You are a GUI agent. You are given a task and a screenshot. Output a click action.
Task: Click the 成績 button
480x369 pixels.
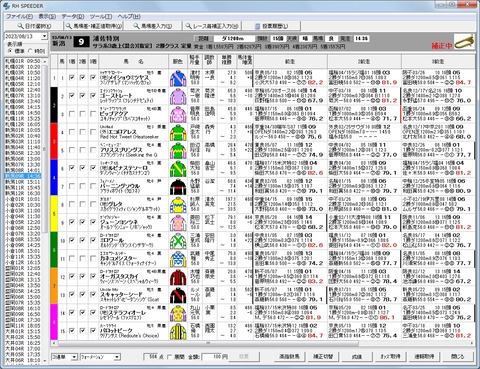[357, 357]
